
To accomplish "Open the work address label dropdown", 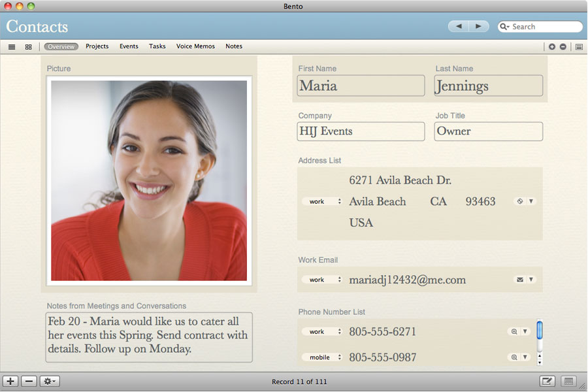I will pos(322,201).
